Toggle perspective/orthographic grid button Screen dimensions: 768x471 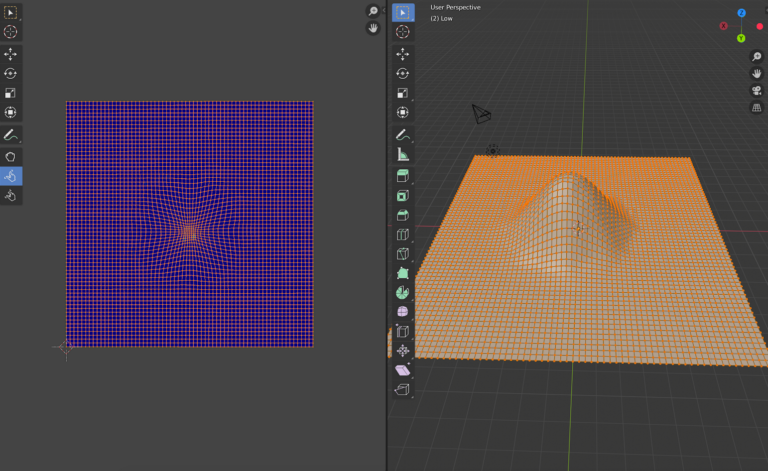pos(757,108)
